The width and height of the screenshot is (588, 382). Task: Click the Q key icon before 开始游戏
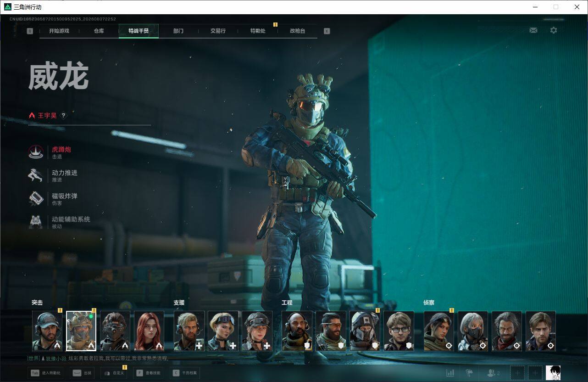pyautogui.click(x=30, y=31)
